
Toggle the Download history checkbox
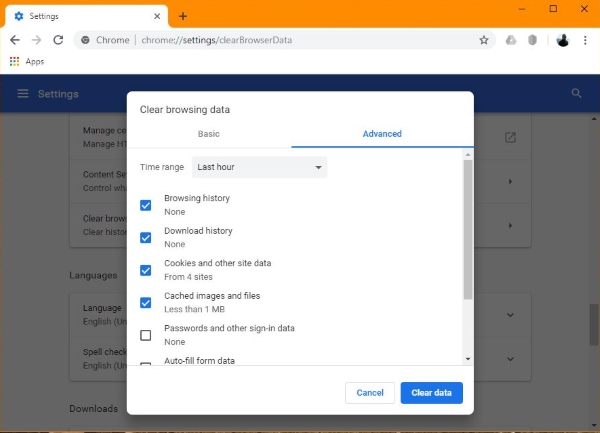146,238
